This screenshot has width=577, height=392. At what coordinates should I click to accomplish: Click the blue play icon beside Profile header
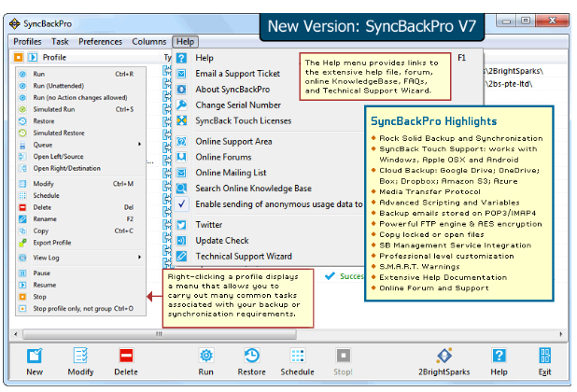tap(33, 57)
